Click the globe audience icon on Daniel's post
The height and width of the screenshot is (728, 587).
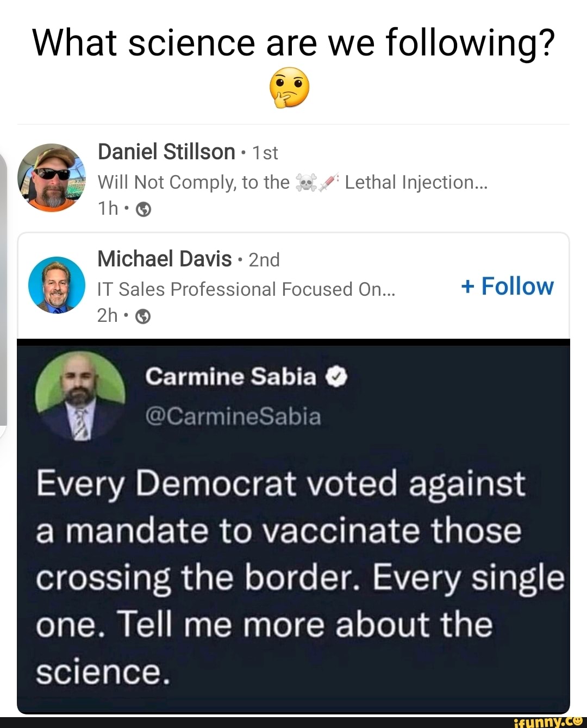pos(143,208)
